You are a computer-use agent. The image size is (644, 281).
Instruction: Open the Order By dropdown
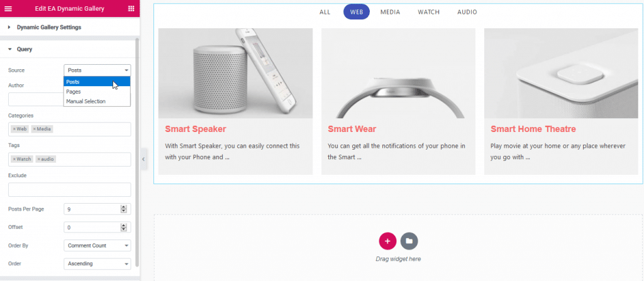coord(97,245)
